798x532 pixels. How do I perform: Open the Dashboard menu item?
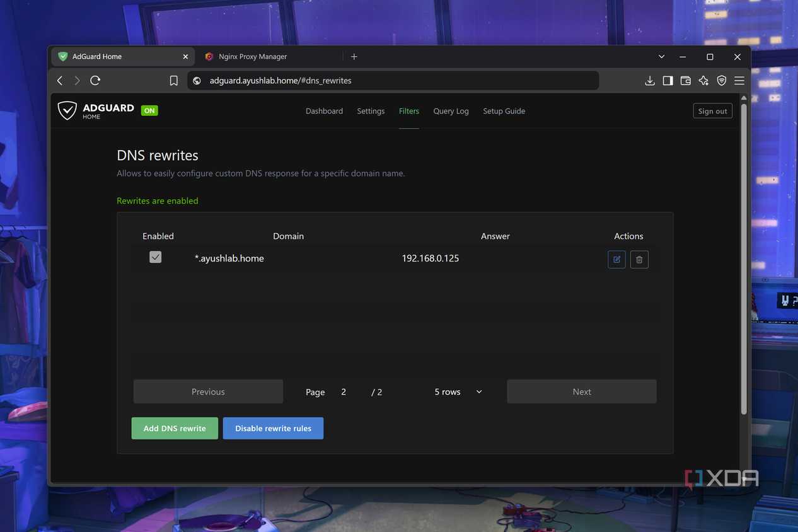pos(324,111)
